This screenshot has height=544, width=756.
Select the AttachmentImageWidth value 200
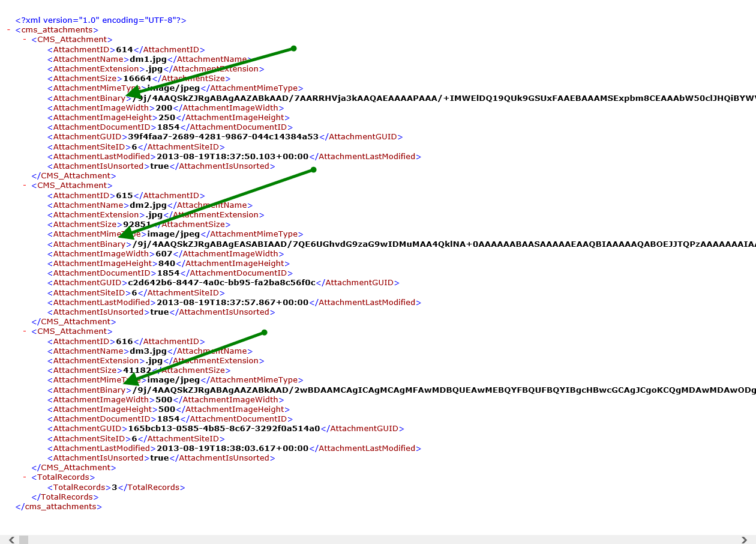164,107
